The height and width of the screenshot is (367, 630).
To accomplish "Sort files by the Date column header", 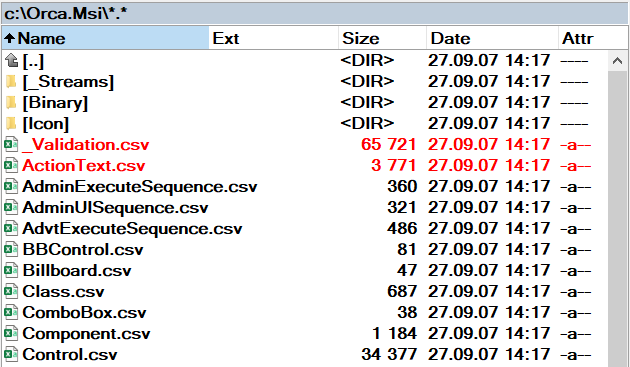I will (x=492, y=39).
